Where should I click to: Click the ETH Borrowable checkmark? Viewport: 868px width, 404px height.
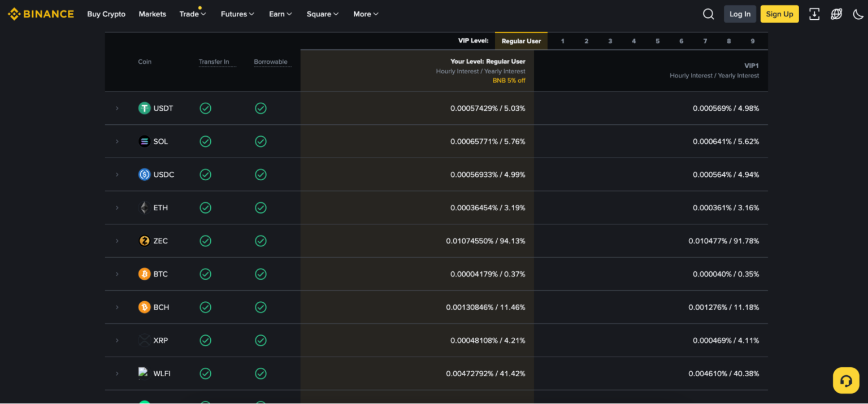point(261,208)
